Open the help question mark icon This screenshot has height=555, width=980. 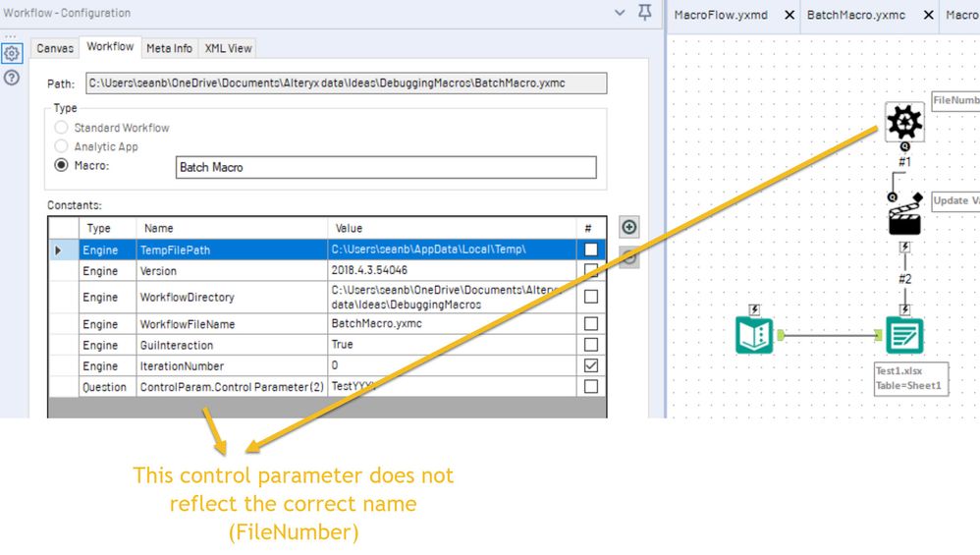click(12, 78)
